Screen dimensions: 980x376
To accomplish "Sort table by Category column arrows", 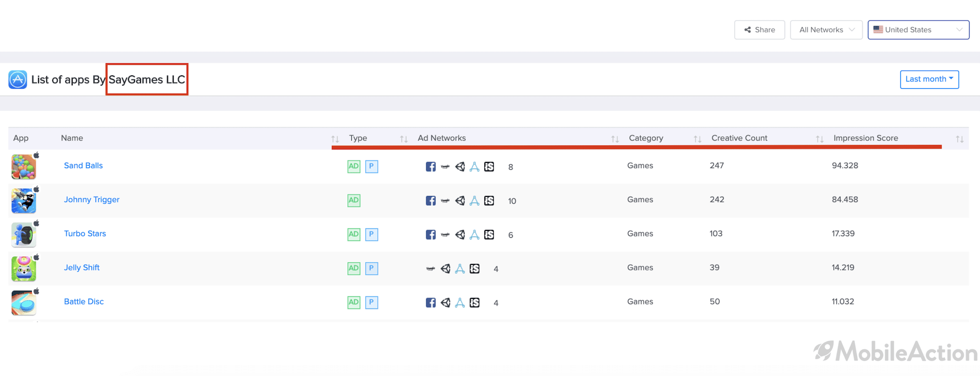I will click(x=697, y=139).
